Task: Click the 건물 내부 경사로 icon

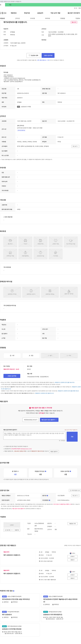Action: pyautogui.click(x=69, y=292)
